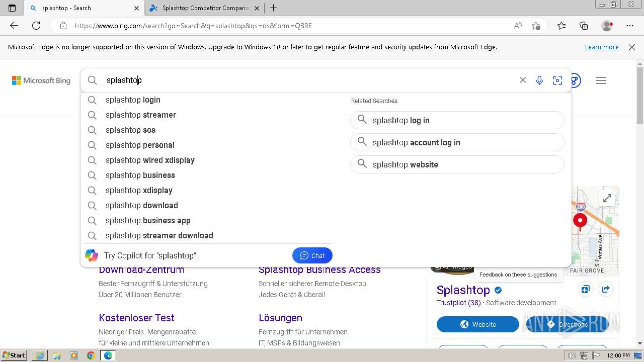Go to the Microsoft Bing logo home

point(41,80)
